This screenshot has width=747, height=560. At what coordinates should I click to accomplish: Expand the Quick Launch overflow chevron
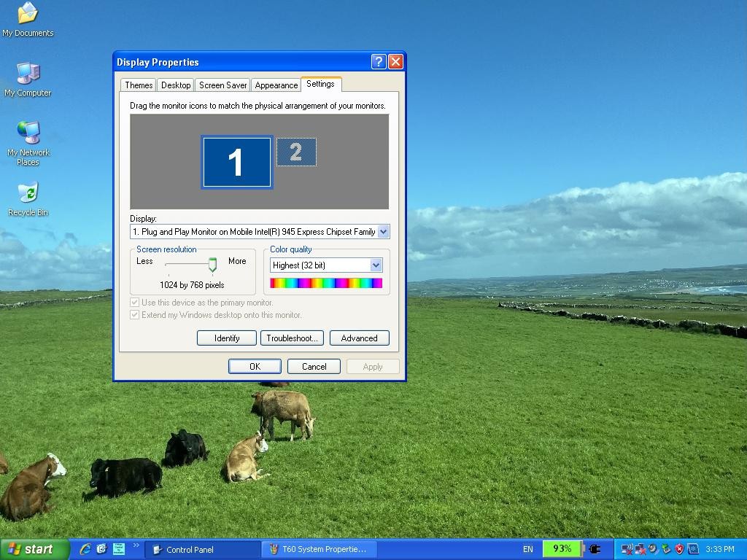coord(136,545)
